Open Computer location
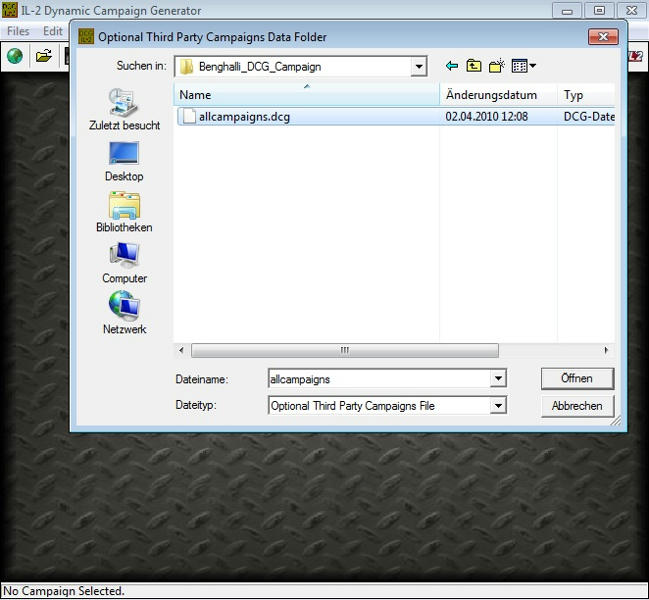 [x=124, y=263]
